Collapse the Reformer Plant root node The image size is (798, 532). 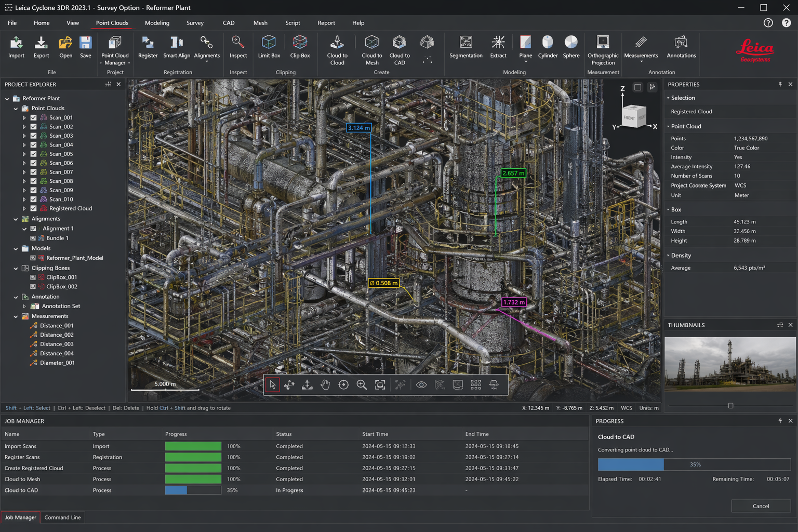(7, 98)
